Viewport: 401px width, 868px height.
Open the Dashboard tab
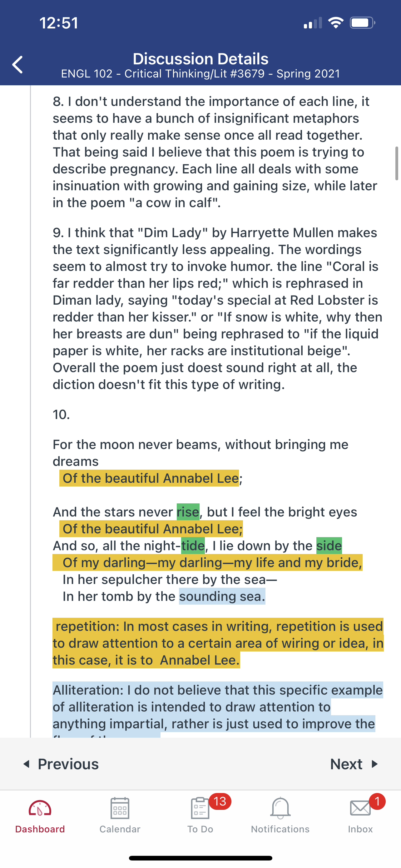(x=40, y=815)
